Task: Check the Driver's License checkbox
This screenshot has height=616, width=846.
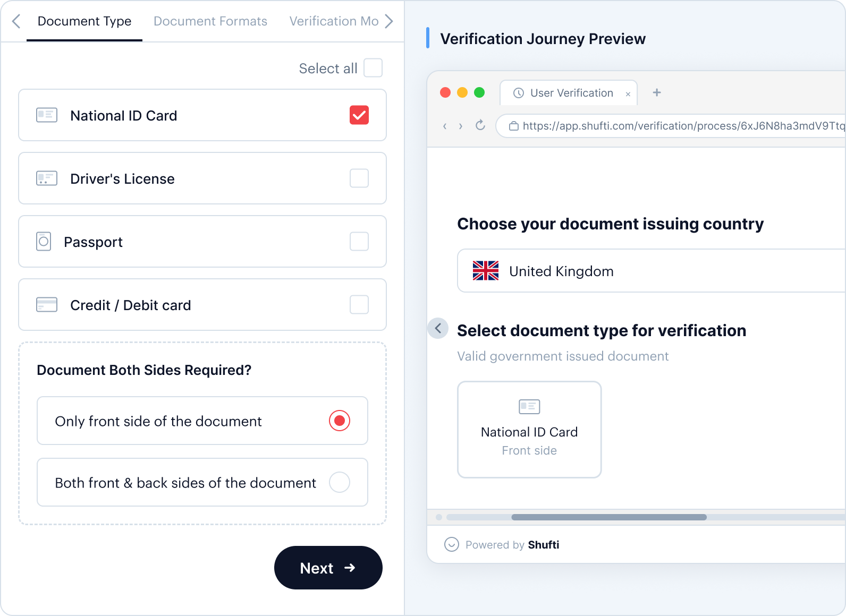Action: point(359,178)
